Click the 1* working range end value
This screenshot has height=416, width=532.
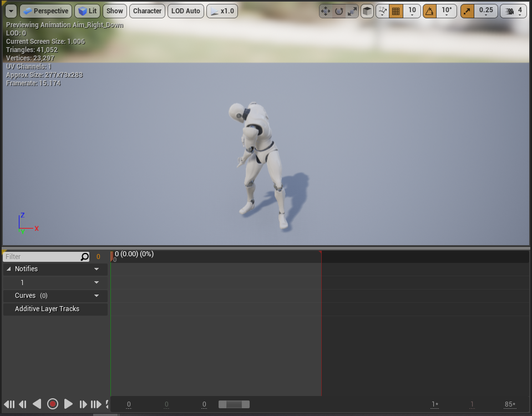pos(434,404)
